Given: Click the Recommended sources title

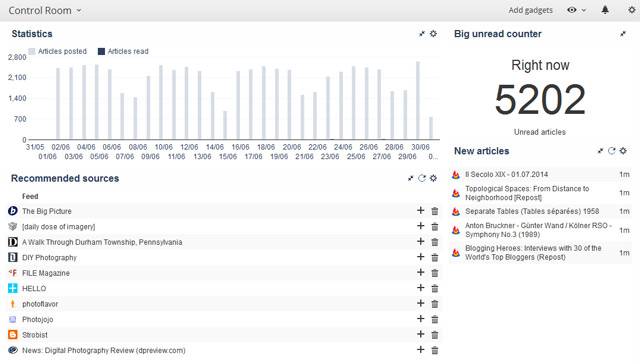Looking at the screenshot, I should (65, 178).
